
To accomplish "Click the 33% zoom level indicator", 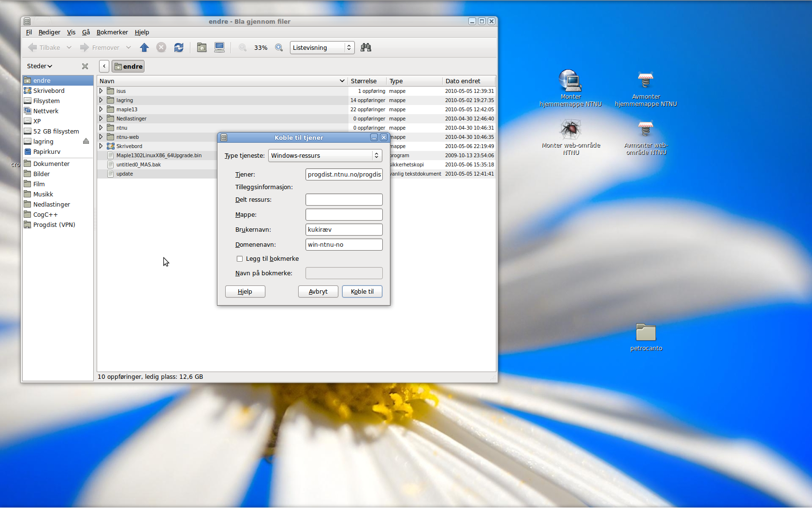I will pyautogui.click(x=261, y=47).
